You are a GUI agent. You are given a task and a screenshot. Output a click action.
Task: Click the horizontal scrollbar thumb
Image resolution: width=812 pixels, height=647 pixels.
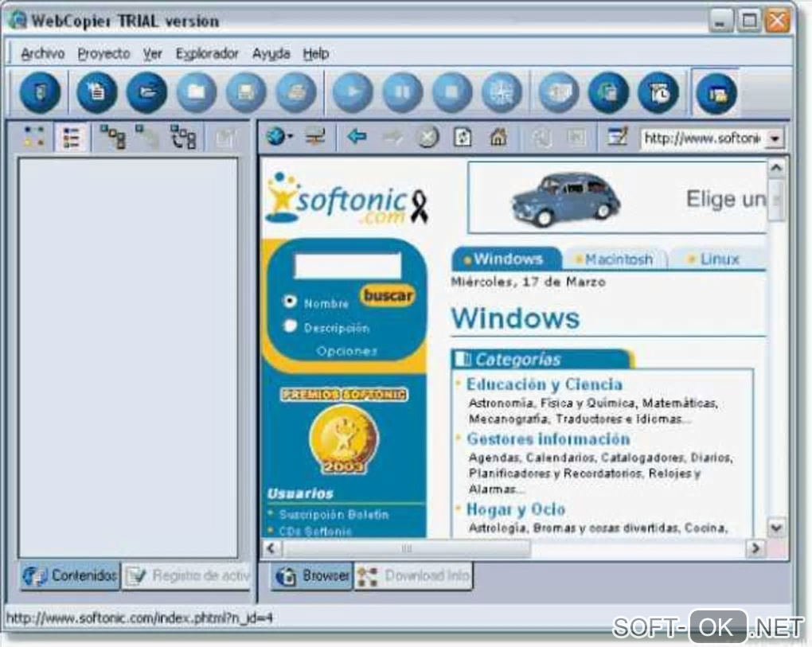(x=407, y=548)
